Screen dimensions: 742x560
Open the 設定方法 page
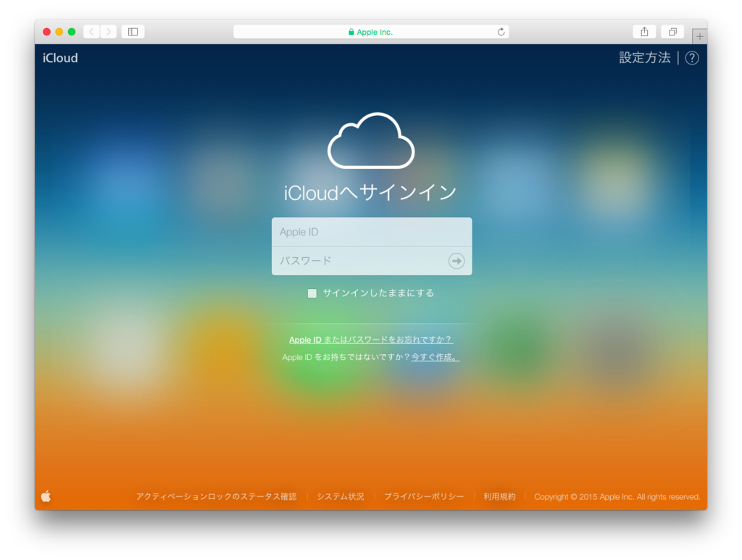click(x=645, y=58)
